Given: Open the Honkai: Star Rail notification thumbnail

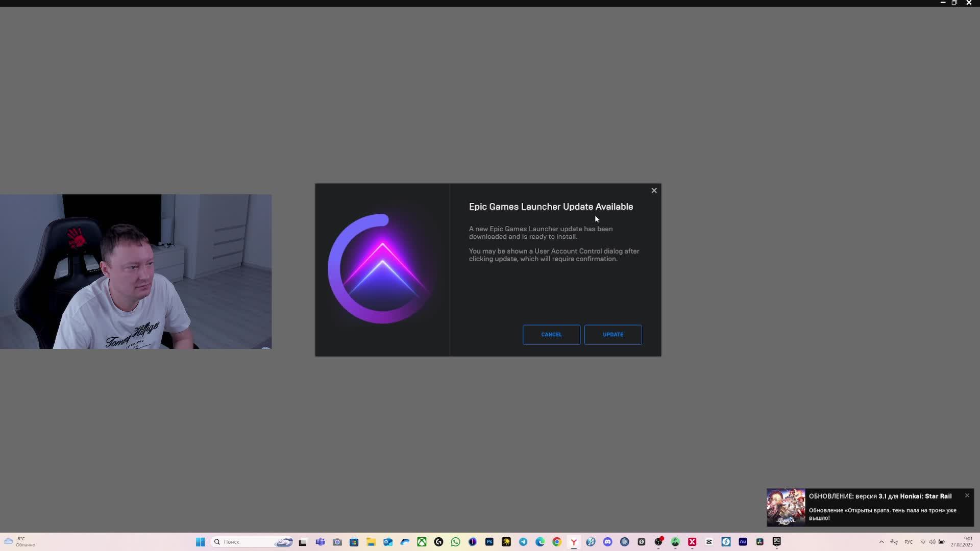Looking at the screenshot, I should point(786,507).
